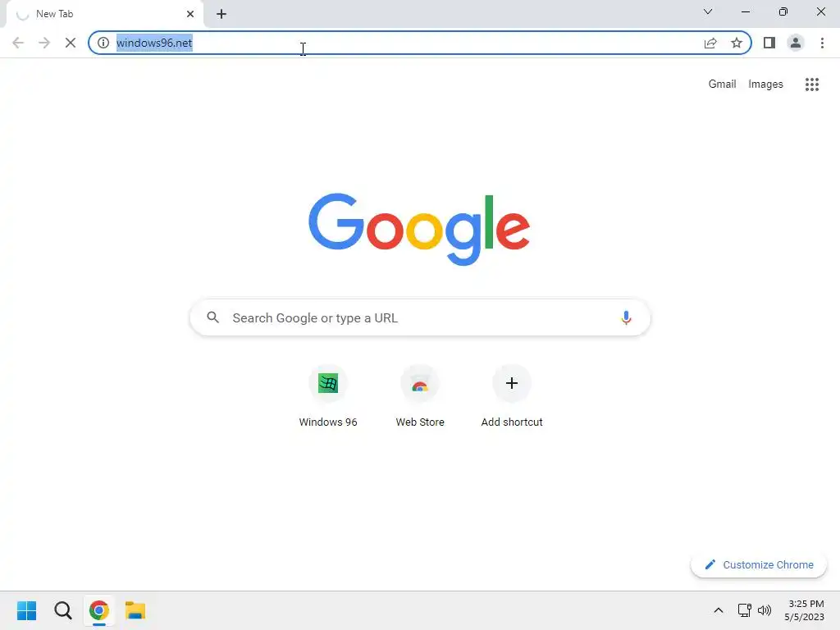The width and height of the screenshot is (840, 630).
Task: Open the Images link
Action: click(765, 84)
